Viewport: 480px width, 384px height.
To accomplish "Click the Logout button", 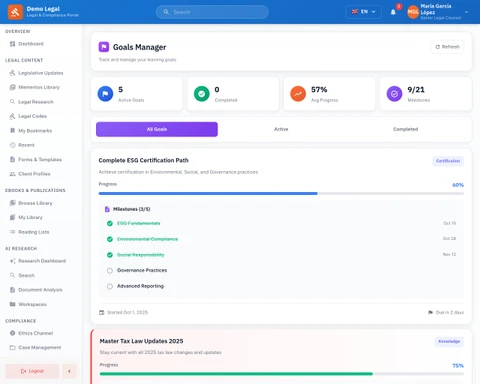I will click(x=32, y=371).
